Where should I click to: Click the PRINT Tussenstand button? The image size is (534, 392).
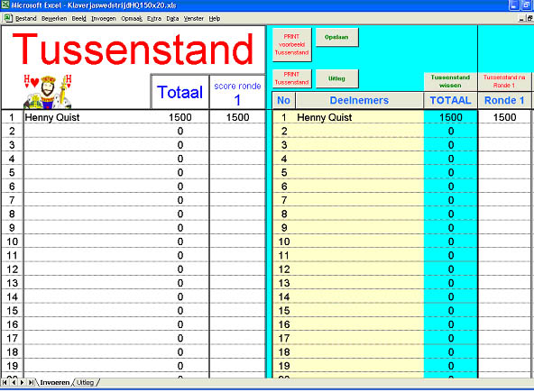click(x=292, y=78)
